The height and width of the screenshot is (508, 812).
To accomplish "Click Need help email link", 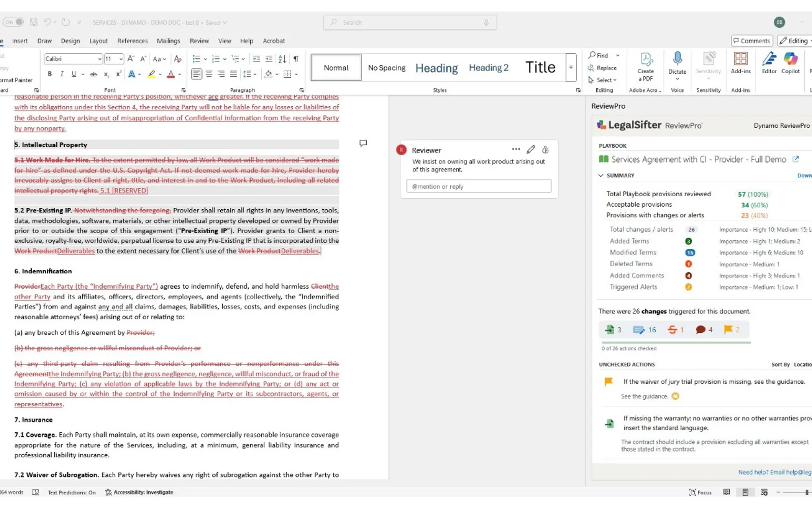I will (774, 472).
